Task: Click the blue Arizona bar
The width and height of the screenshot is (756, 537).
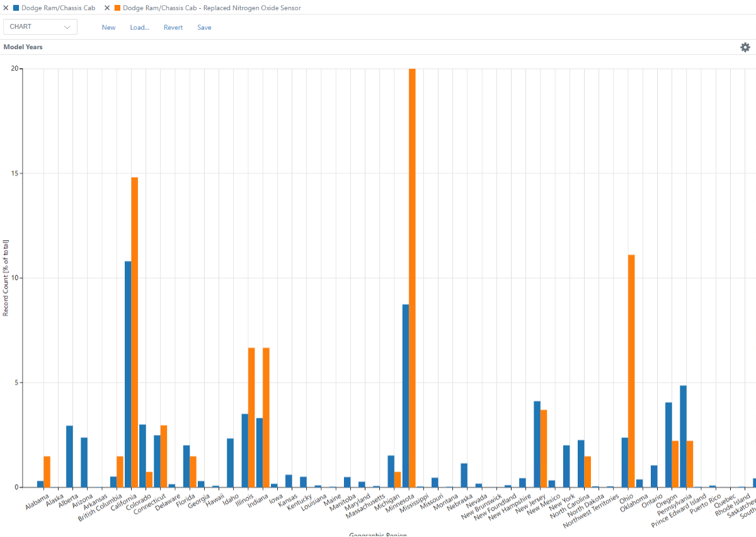Action: click(x=84, y=462)
